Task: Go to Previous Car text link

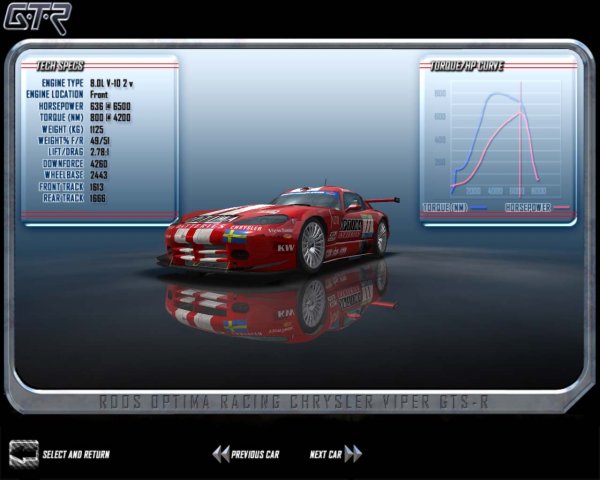Action: click(x=255, y=454)
